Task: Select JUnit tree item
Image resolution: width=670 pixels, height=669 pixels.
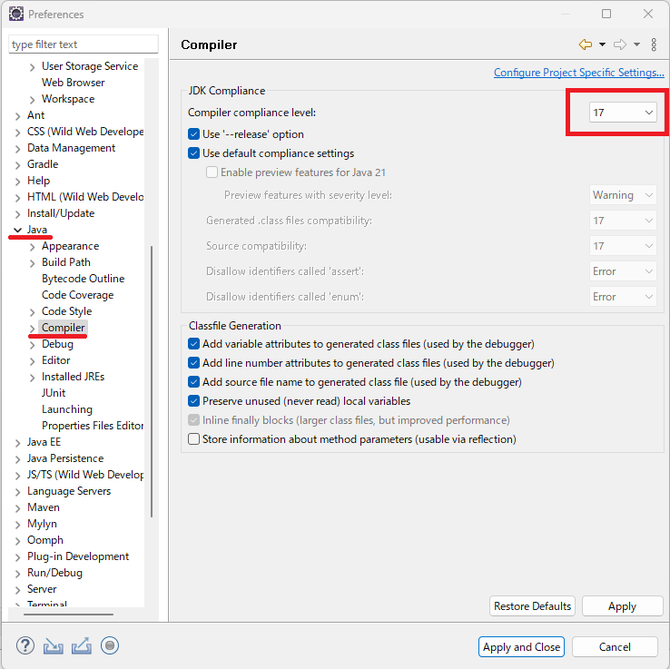Action: (x=54, y=393)
